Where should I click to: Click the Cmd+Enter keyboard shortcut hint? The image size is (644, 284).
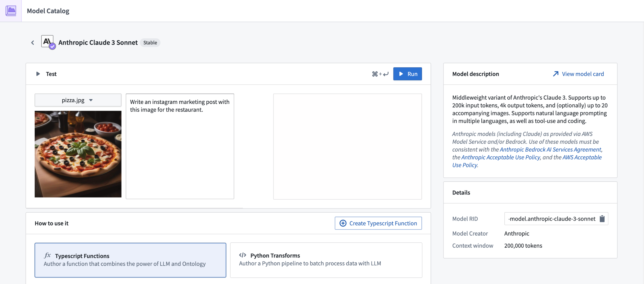tap(380, 74)
